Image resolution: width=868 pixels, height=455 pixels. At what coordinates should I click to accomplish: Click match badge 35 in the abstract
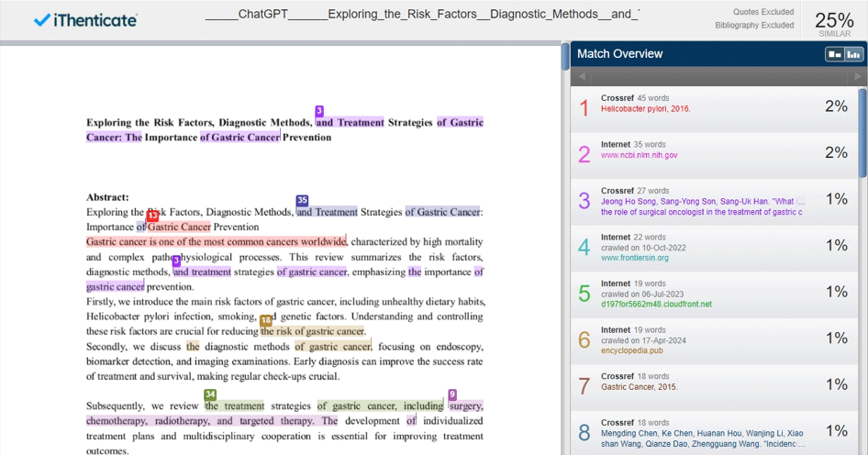(x=302, y=200)
